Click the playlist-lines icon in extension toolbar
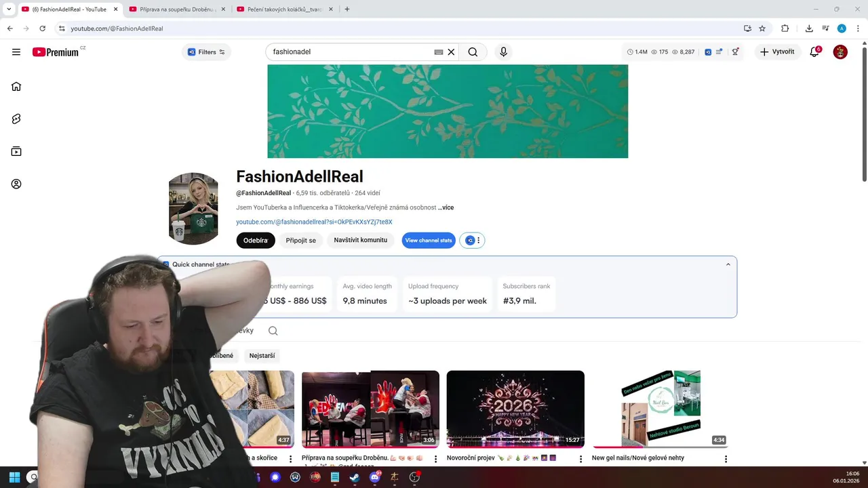Image resolution: width=868 pixels, height=488 pixels. pos(719,52)
